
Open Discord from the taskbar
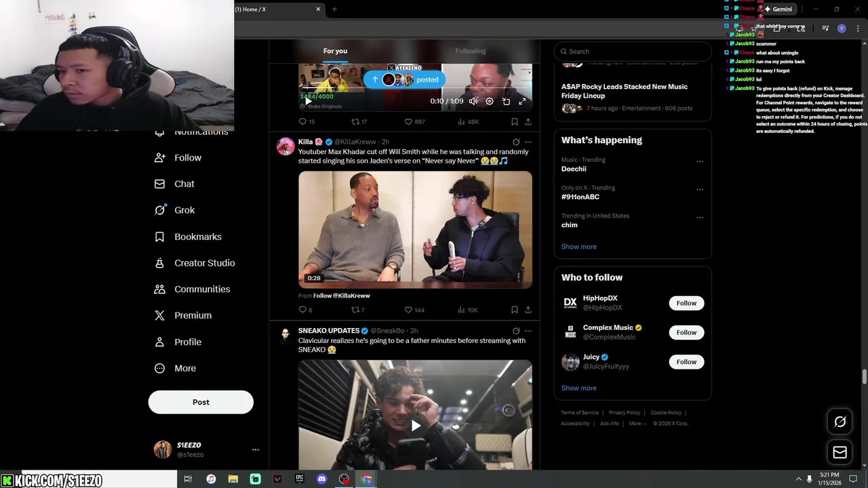(x=322, y=479)
